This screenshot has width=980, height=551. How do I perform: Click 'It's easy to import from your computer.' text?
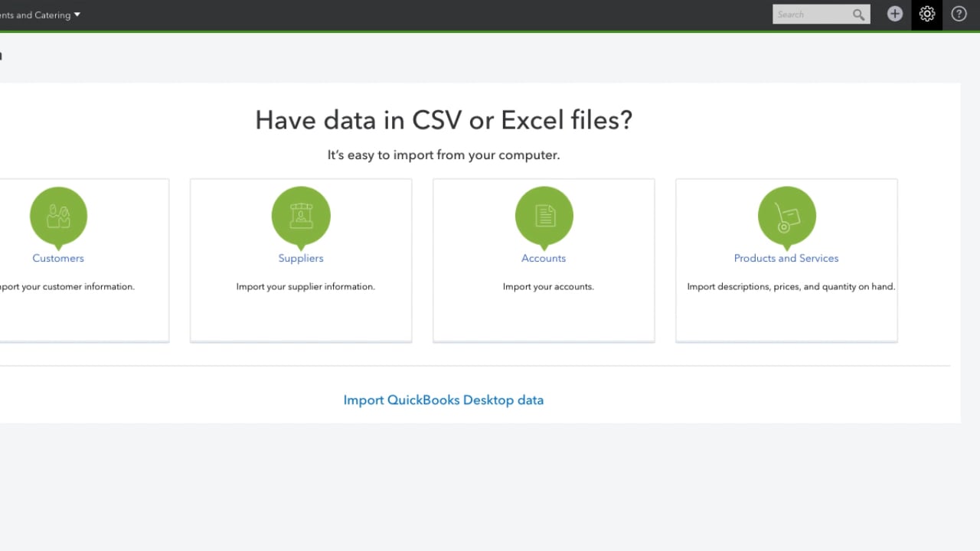coord(444,155)
